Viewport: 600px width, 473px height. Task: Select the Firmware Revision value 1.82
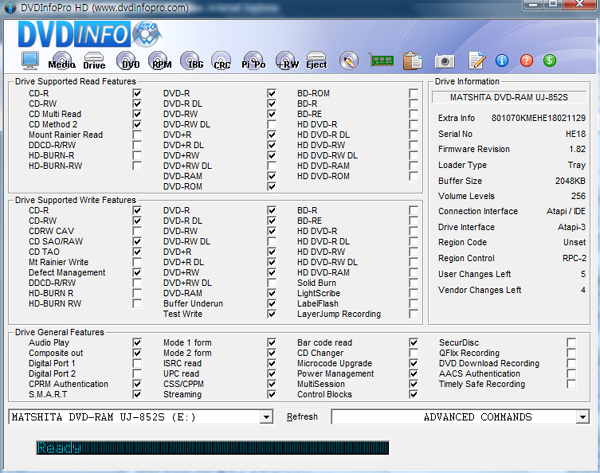(x=577, y=149)
